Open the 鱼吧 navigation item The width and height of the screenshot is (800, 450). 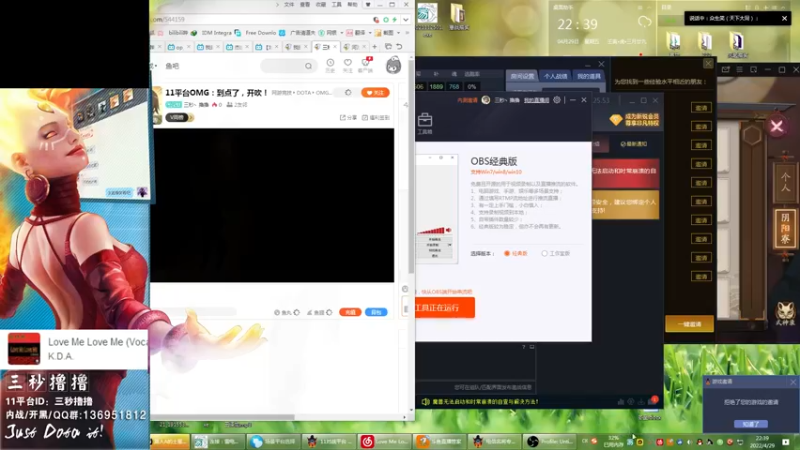click(172, 66)
